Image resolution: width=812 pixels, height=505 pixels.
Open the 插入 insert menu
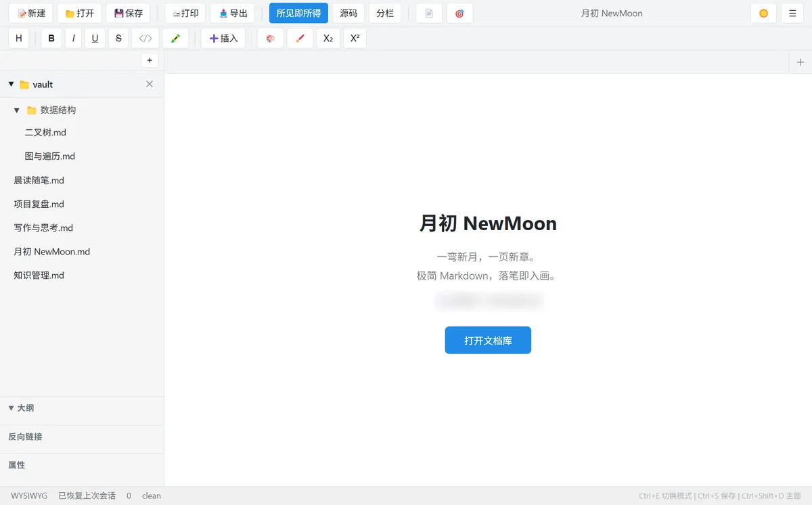click(223, 38)
